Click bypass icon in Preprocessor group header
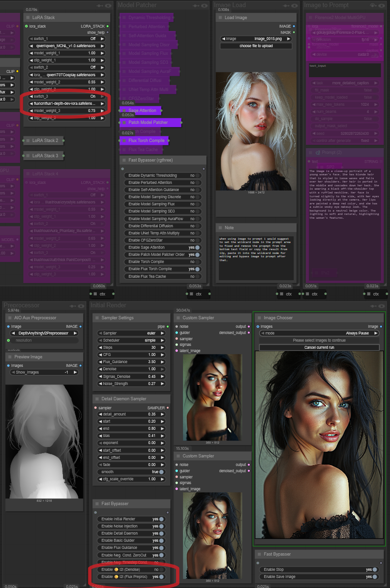Image resolution: width=390 pixels, height=588 pixels. [x=73, y=306]
